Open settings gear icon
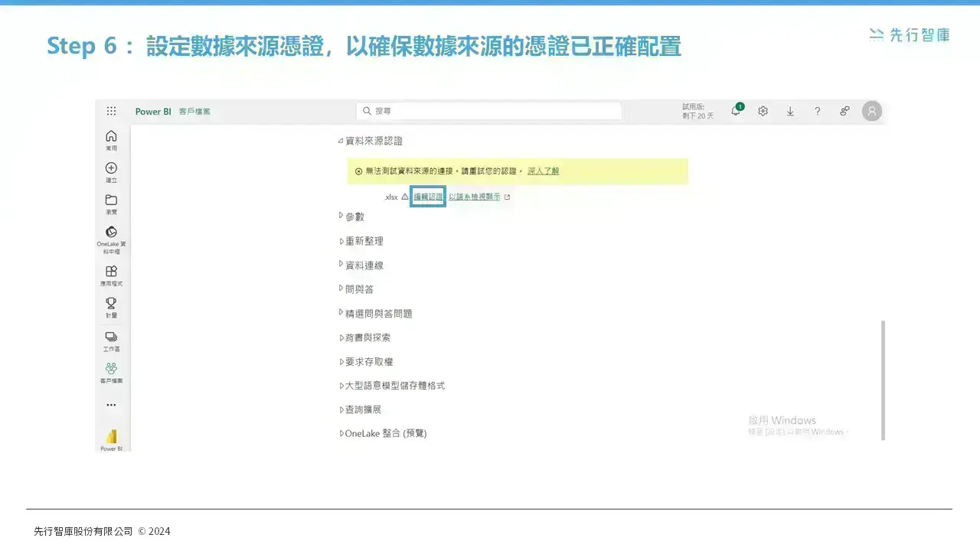The image size is (980, 551). coord(763,111)
